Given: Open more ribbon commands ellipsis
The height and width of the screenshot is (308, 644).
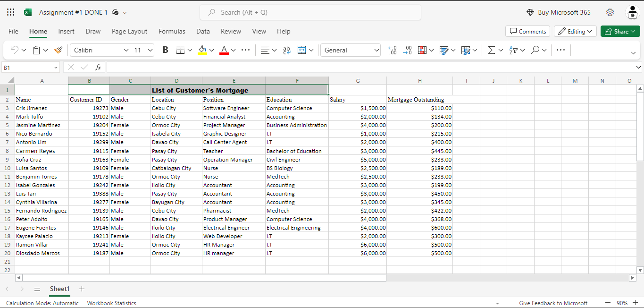Looking at the screenshot, I should (560, 50).
